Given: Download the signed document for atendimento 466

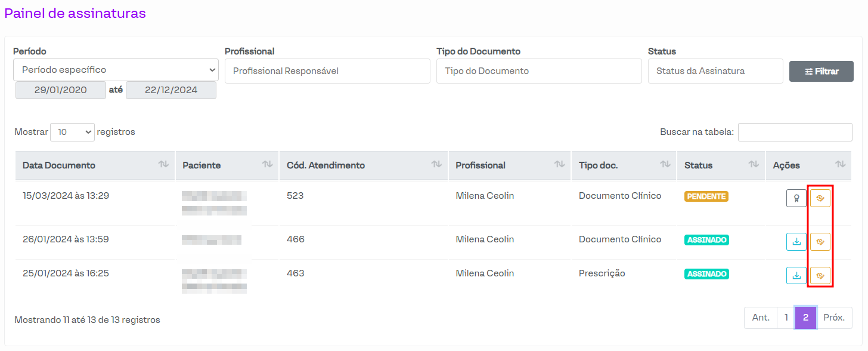Looking at the screenshot, I should coord(796,242).
